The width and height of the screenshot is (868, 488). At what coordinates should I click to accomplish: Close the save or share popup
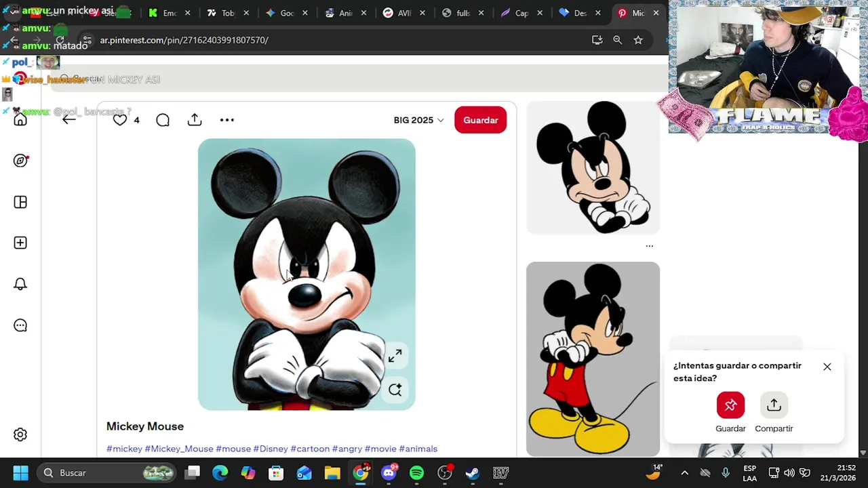pyautogui.click(x=827, y=367)
